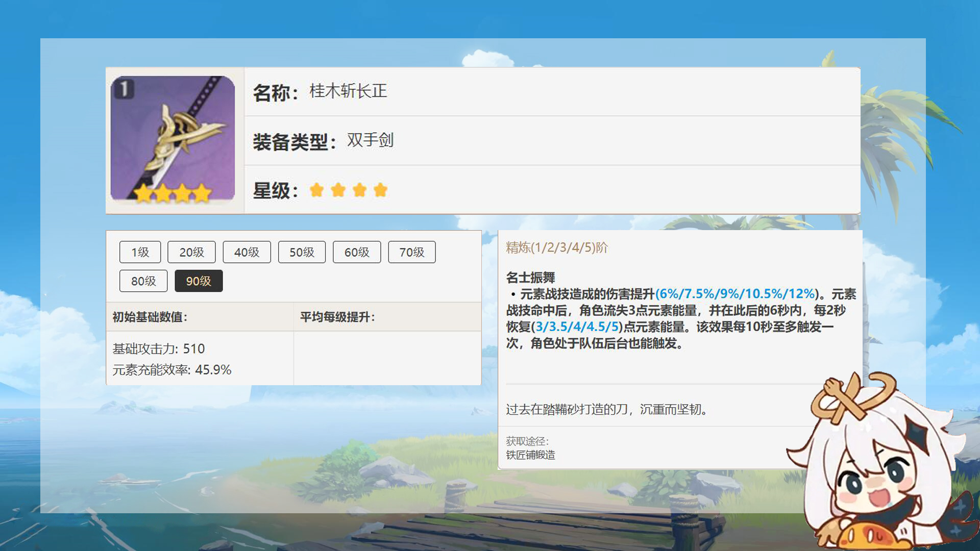This screenshot has height=551, width=980.
Task: Click the 名称: label
Action: pos(276,93)
